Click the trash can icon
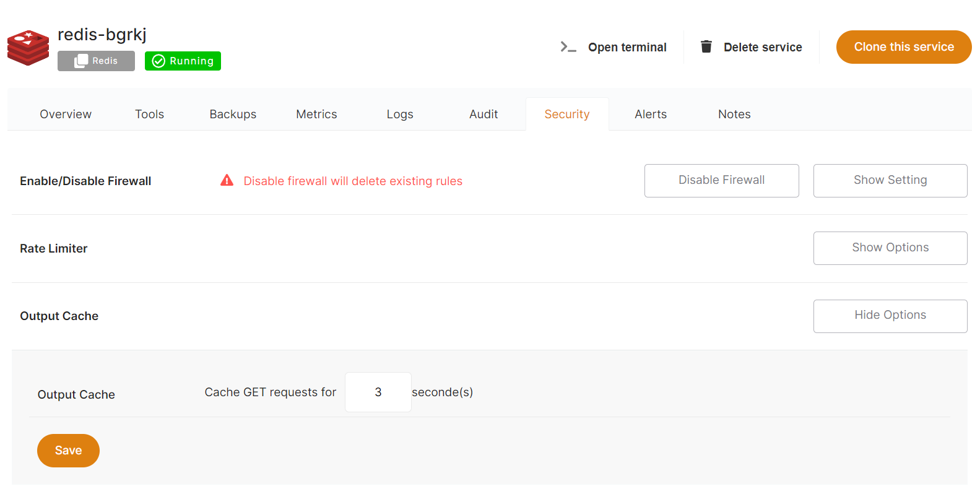This screenshot has width=980, height=494. tap(706, 47)
